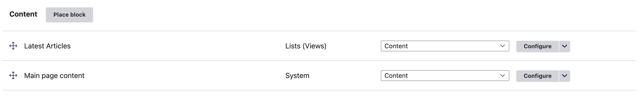Click selected Content value in Main page content row
The width and height of the screenshot is (644, 96).
pyautogui.click(x=396, y=76)
